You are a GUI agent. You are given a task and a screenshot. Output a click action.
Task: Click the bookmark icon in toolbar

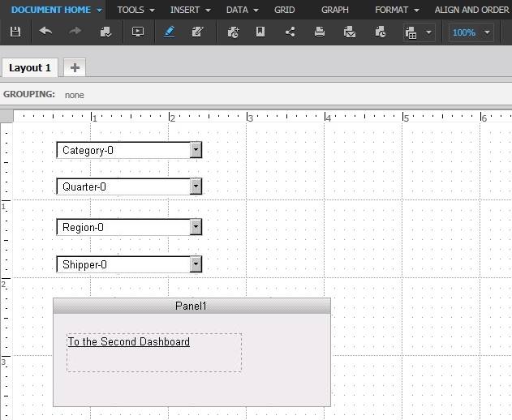(260, 32)
